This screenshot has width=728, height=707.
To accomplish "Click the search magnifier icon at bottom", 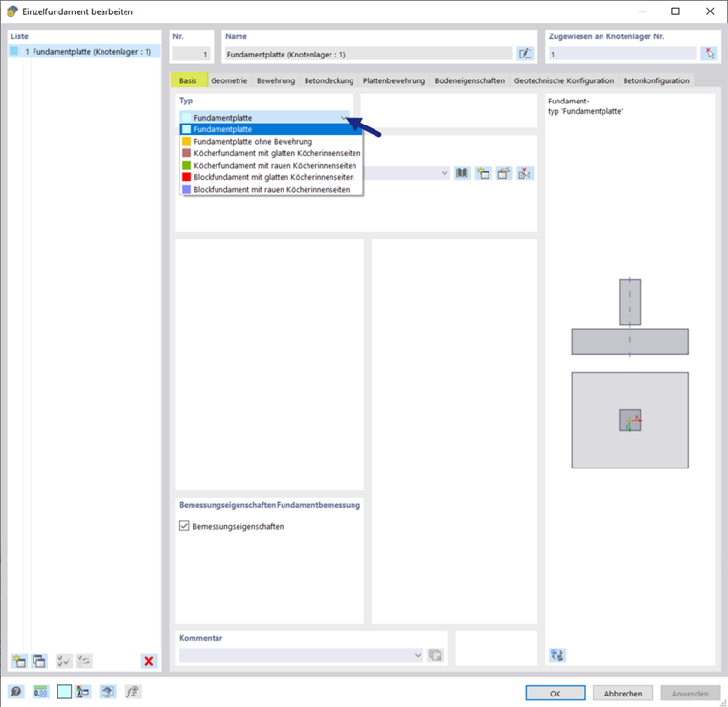I will pos(15,692).
